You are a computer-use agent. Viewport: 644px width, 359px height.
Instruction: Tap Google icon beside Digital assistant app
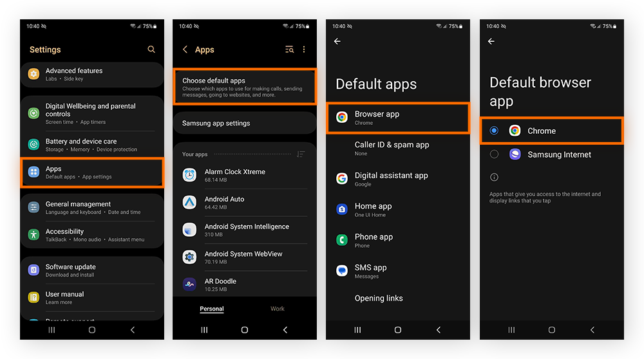point(342,178)
